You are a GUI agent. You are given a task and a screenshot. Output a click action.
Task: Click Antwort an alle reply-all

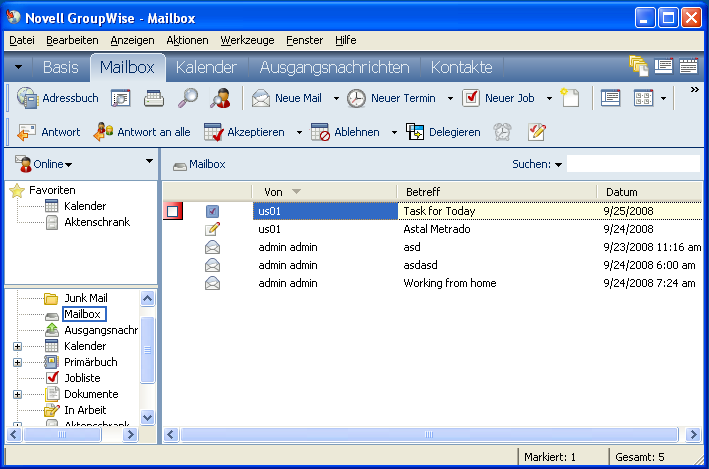pyautogui.click(x=141, y=132)
